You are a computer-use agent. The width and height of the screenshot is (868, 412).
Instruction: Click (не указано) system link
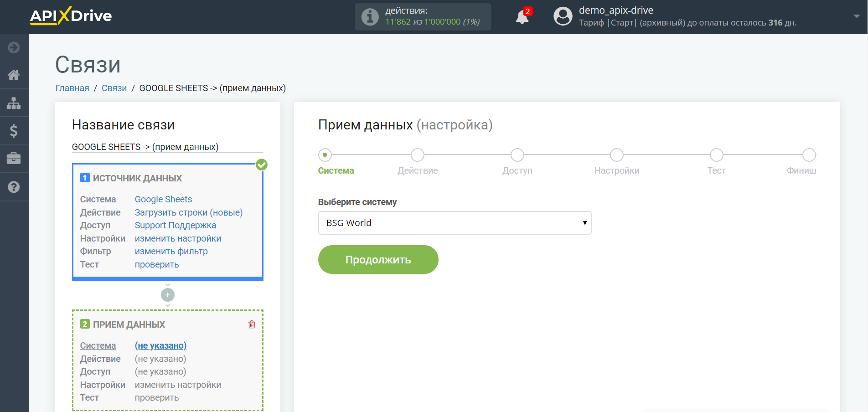point(160,345)
